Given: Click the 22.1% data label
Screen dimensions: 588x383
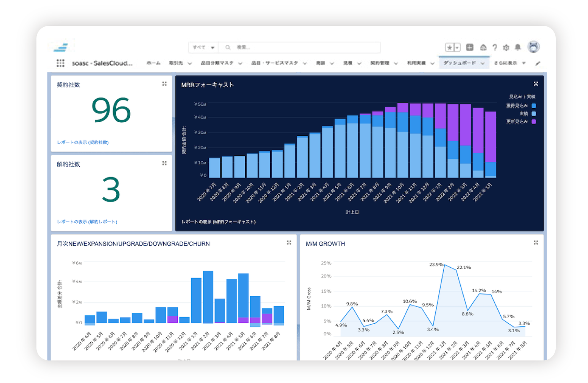Looking at the screenshot, I should coord(463,267).
